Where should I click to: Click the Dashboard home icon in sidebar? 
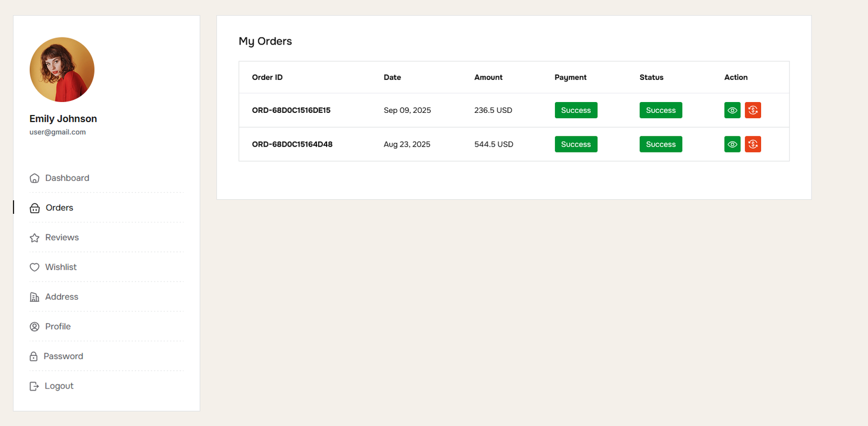(x=35, y=178)
